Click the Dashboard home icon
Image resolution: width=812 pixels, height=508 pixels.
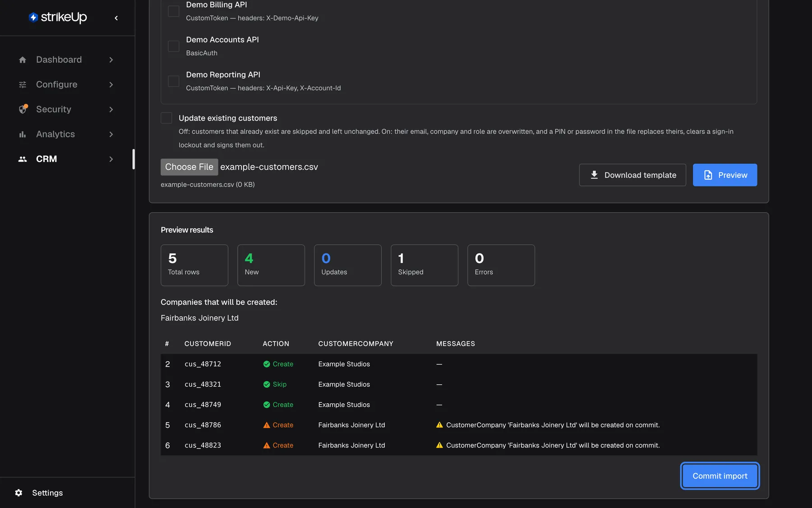point(23,60)
